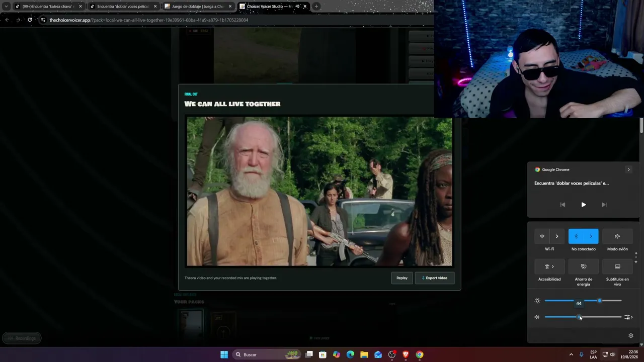Click the final cut video preview
The image size is (644, 362).
tap(319, 191)
